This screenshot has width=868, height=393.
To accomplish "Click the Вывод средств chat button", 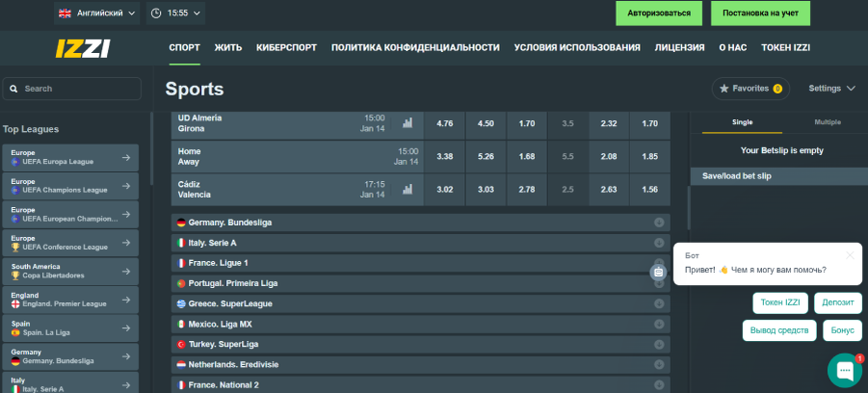I will pyautogui.click(x=779, y=330).
